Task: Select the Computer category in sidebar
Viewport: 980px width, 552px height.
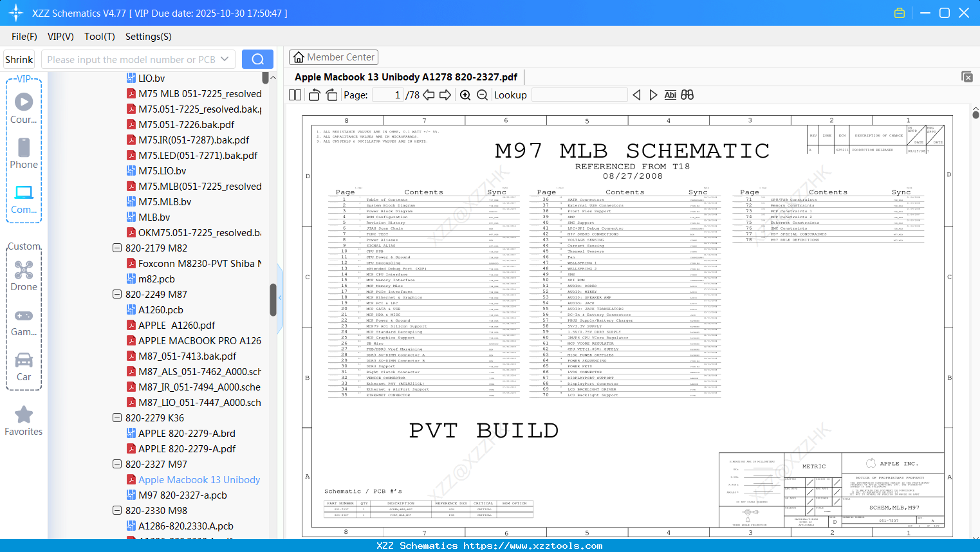Action: [x=24, y=199]
